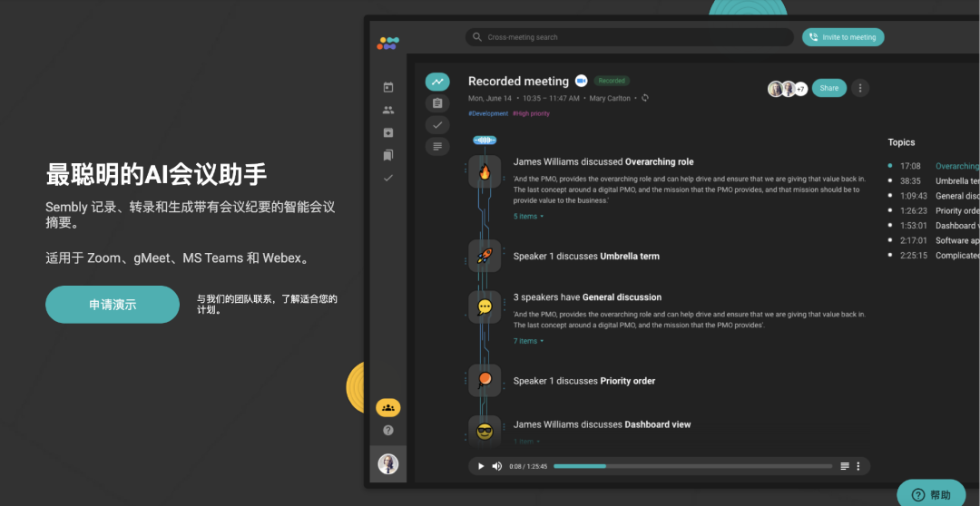The image size is (980, 506).
Task: Select the transcript lines view tab
Action: [x=437, y=146]
